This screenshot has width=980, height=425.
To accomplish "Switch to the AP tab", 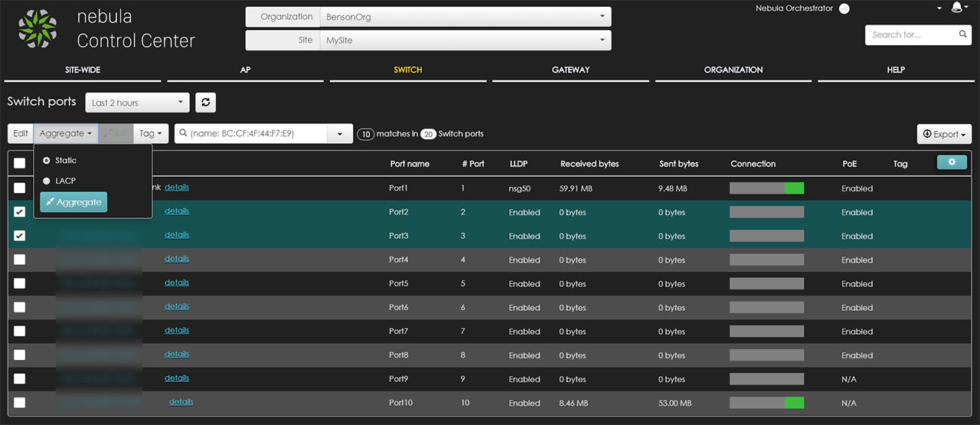I will click(245, 70).
